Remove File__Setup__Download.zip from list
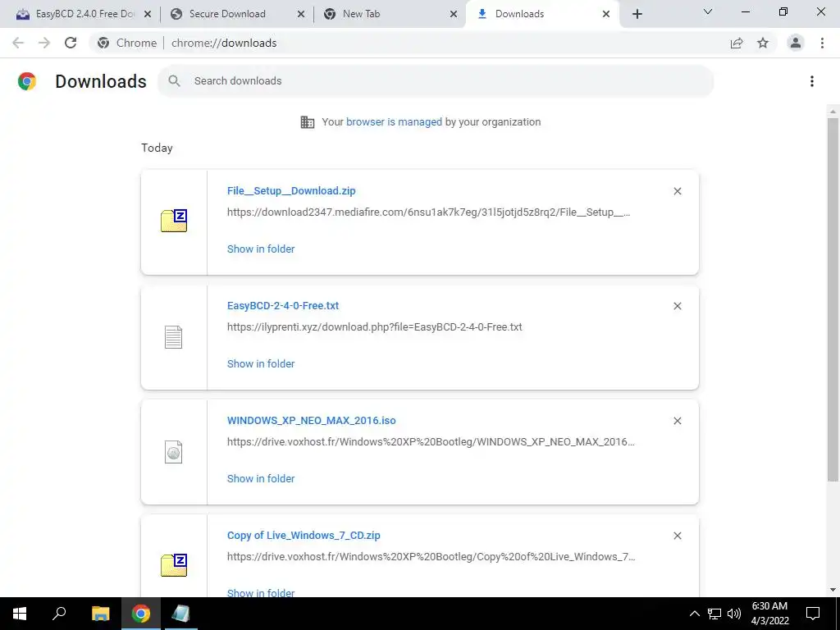The image size is (840, 630). [x=677, y=191]
